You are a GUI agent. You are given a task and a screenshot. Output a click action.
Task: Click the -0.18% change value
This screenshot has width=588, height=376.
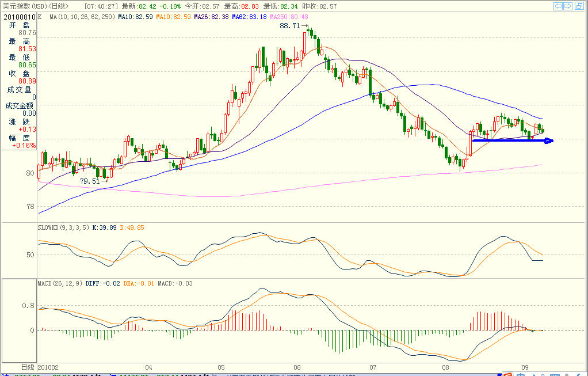coord(170,6)
